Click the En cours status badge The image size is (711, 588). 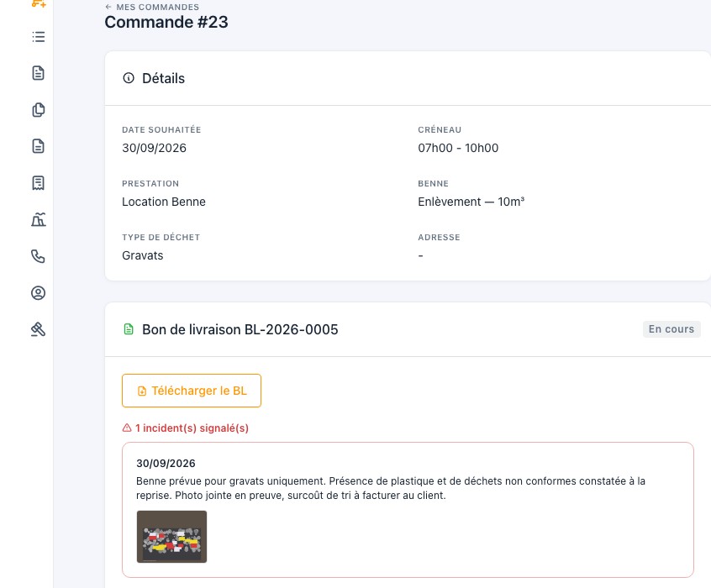[x=671, y=329]
